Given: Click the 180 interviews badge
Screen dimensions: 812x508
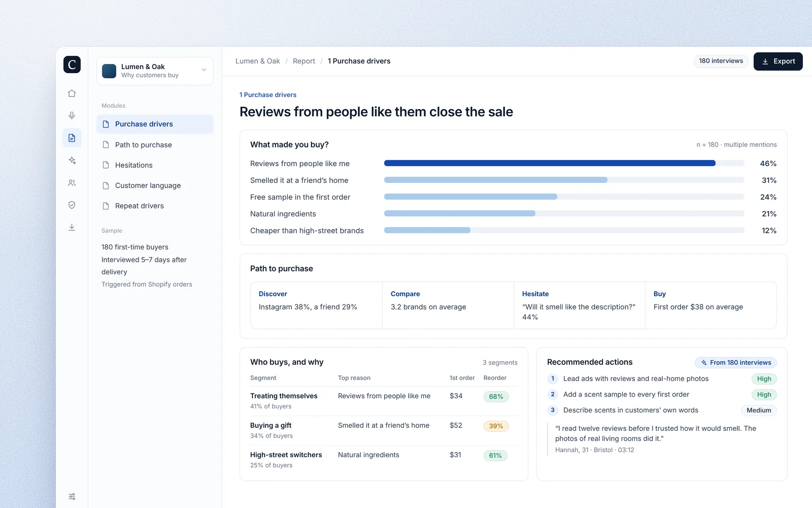Looking at the screenshot, I should coord(721,61).
